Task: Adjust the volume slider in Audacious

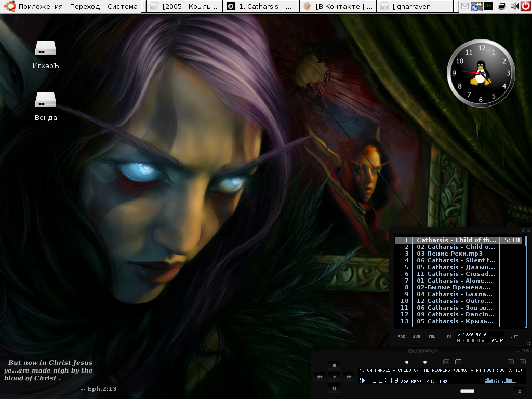Action: coord(395,362)
